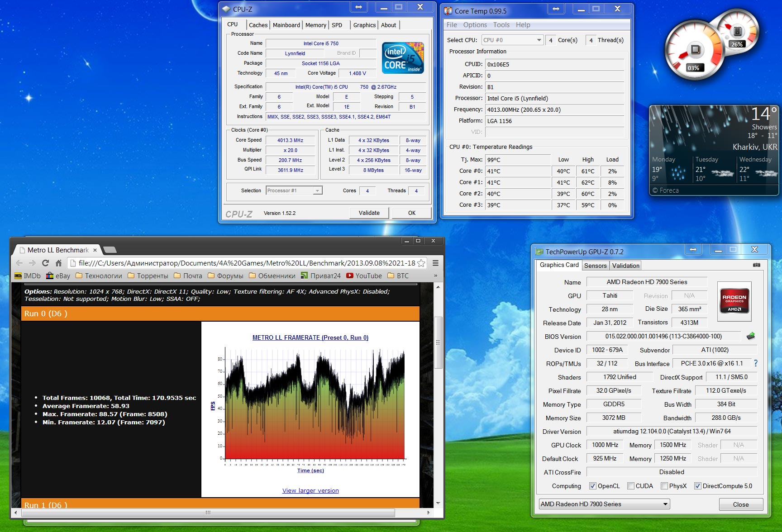Screen dimensions: 782x532
Task: Click the GPU-Z screenshot camera icon
Action: coord(756,265)
